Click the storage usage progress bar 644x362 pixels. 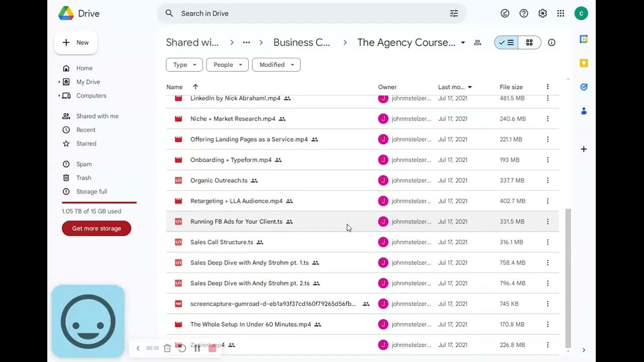tap(99, 202)
